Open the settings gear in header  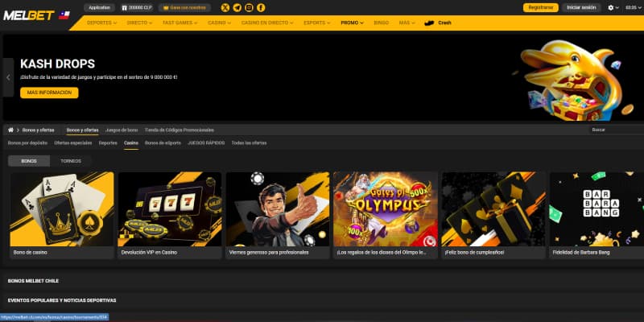[x=611, y=7]
